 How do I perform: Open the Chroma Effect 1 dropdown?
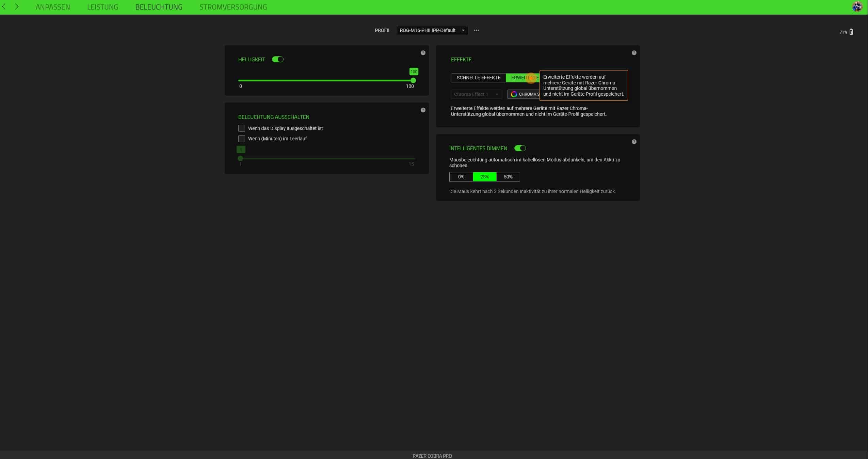click(x=476, y=94)
